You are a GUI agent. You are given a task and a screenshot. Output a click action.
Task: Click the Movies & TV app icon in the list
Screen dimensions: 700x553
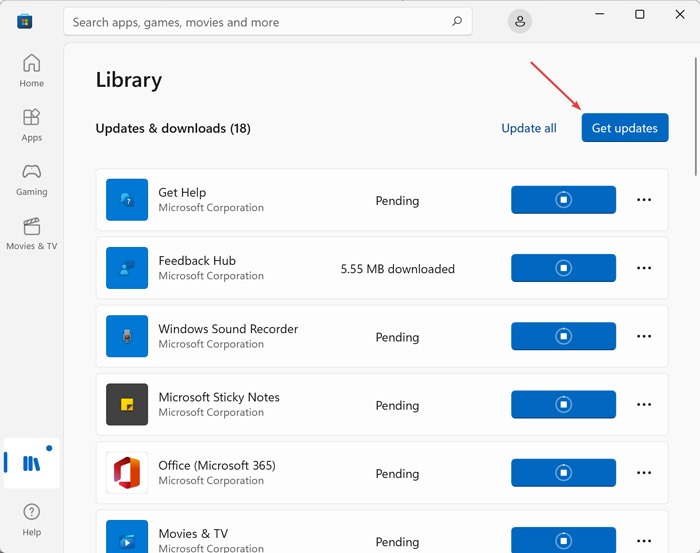[x=127, y=536]
